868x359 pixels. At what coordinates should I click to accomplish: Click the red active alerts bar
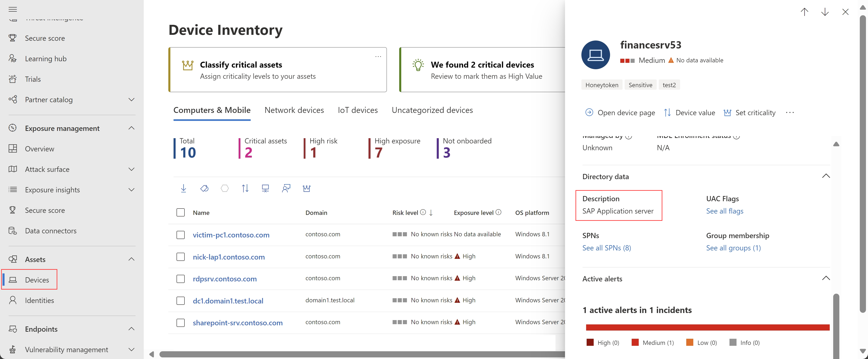point(707,327)
